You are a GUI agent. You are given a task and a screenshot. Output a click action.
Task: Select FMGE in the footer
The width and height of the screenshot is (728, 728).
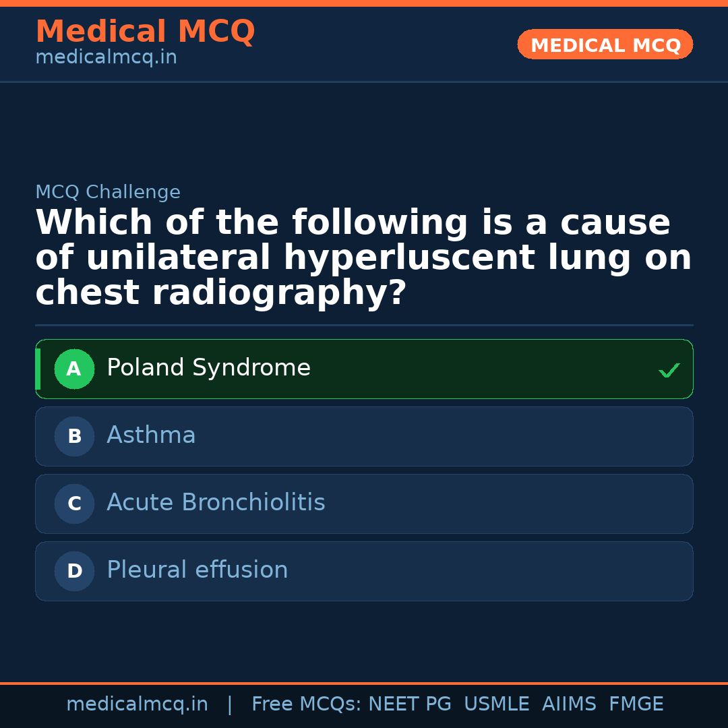(x=636, y=704)
